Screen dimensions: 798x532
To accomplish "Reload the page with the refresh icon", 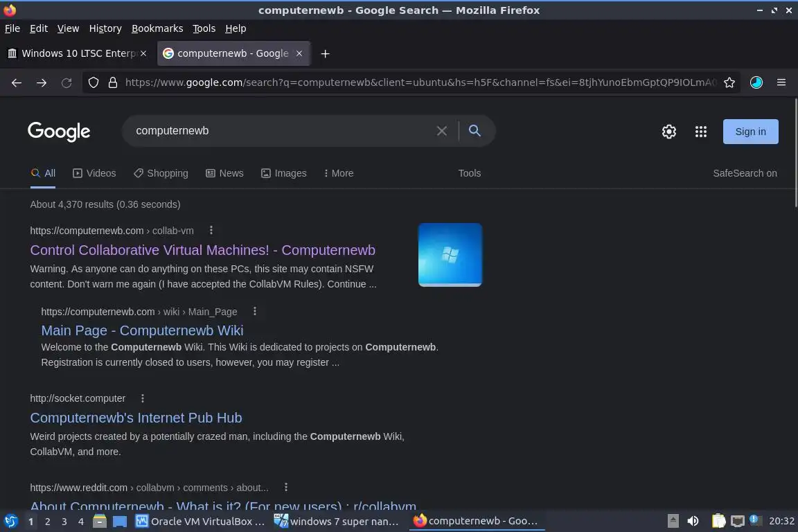I will (x=66, y=82).
